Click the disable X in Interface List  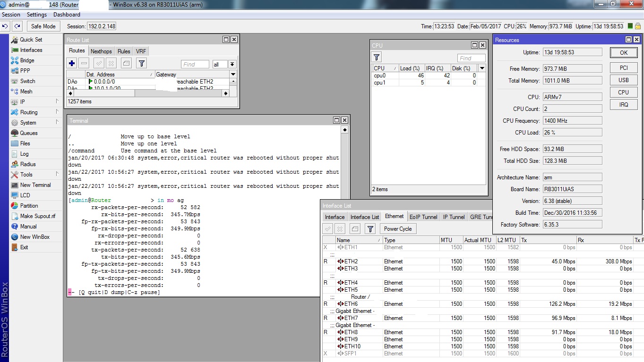pyautogui.click(x=340, y=229)
